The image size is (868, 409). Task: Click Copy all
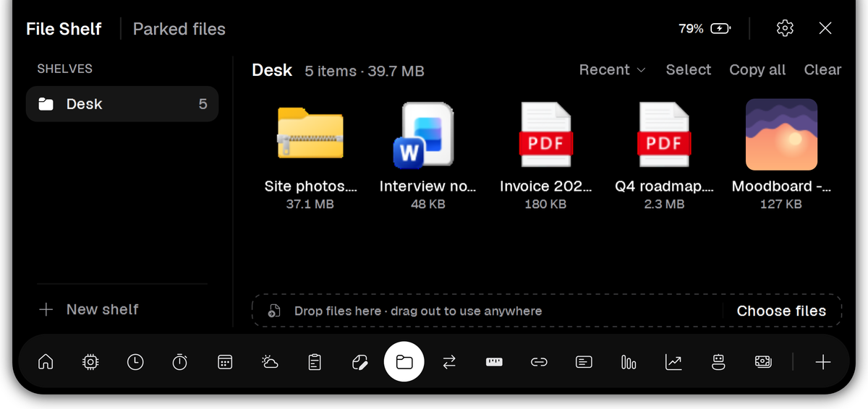pos(757,69)
